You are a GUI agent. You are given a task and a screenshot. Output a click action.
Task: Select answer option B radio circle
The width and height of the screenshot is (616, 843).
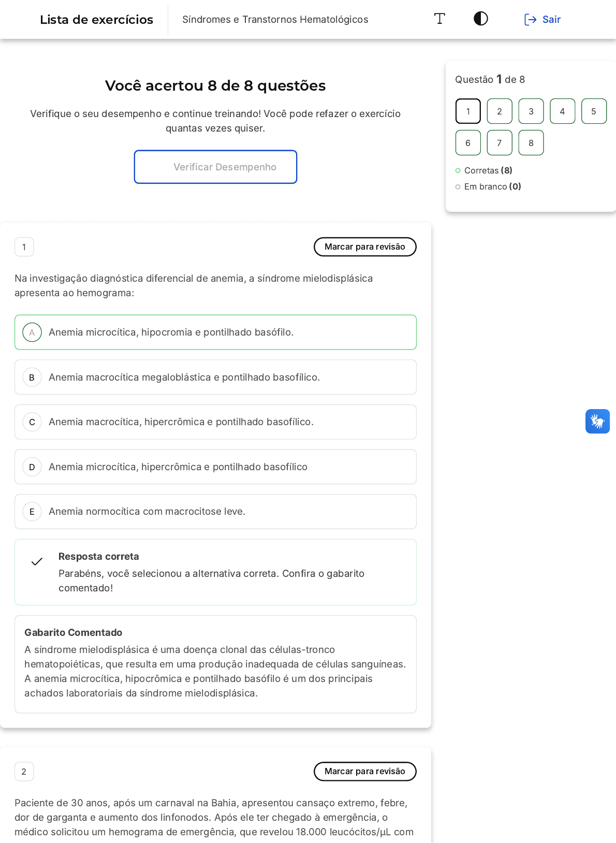[32, 377]
